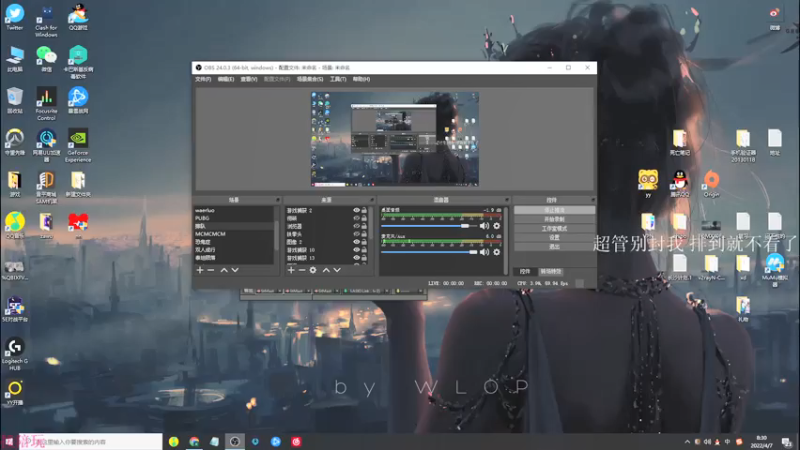Toggle eye icon of source ending 10
800x450 pixels.
pos(357,250)
